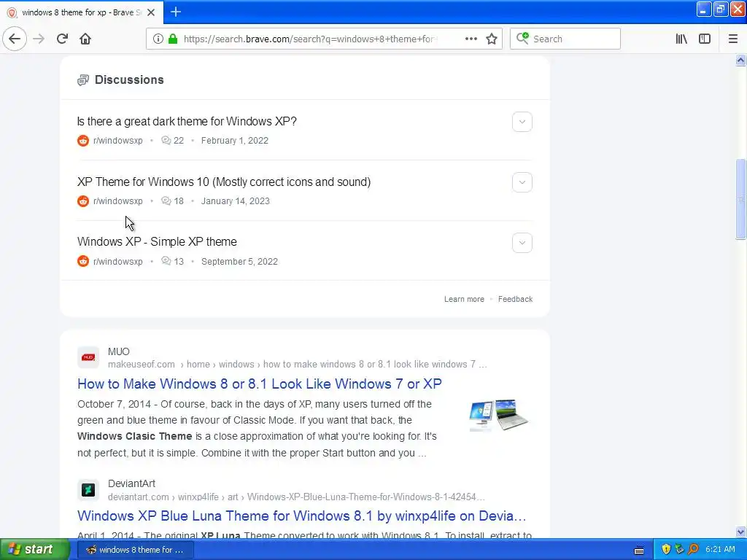Reload the current page
Viewport: 747px width, 560px height.
(62, 39)
